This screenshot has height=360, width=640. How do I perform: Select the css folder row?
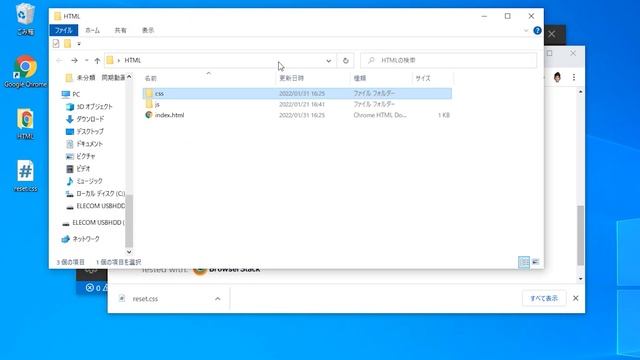pos(297,93)
